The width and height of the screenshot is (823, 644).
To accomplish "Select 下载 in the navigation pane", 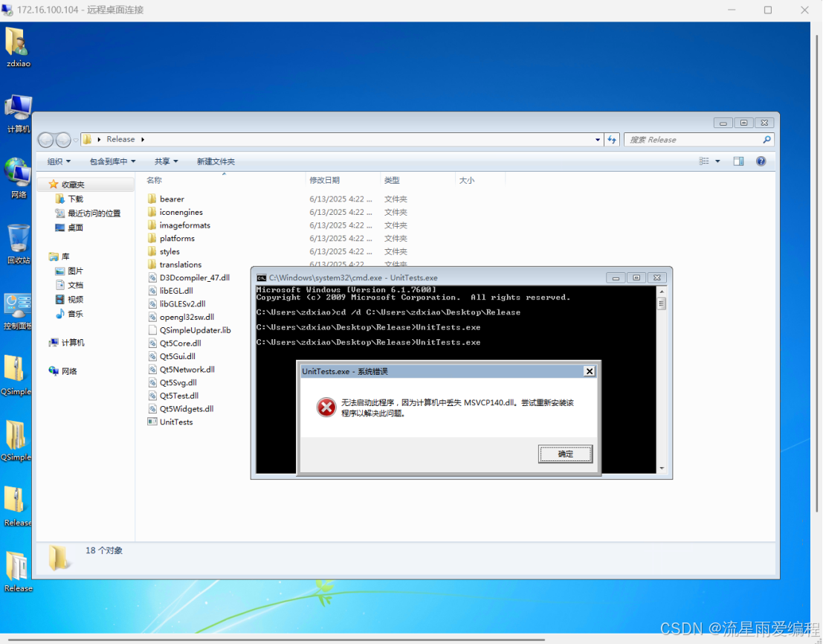I will coord(69,199).
